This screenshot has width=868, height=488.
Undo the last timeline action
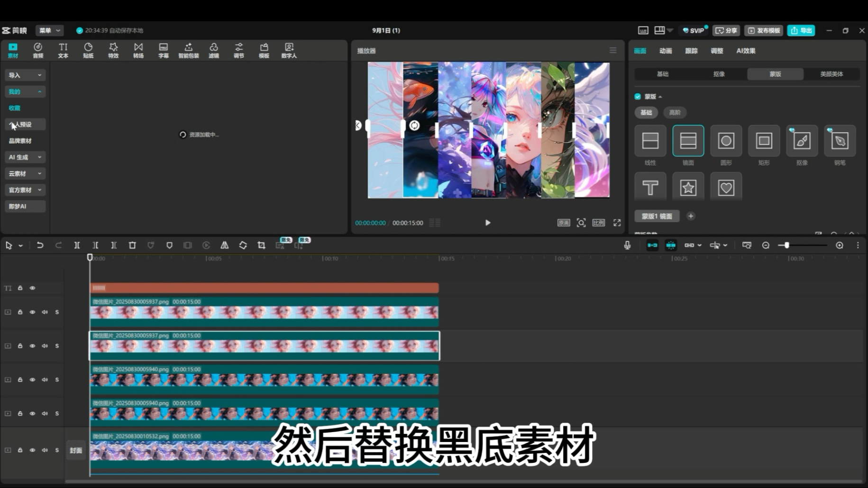(x=40, y=245)
